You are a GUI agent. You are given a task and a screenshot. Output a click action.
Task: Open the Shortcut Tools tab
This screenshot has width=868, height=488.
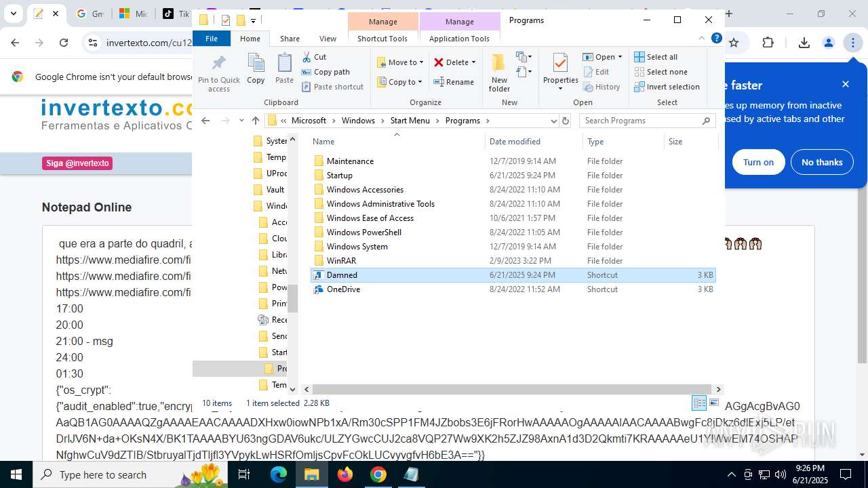click(x=382, y=39)
